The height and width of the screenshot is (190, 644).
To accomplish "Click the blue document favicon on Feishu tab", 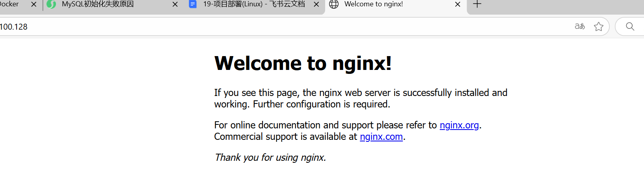I will click(x=193, y=4).
